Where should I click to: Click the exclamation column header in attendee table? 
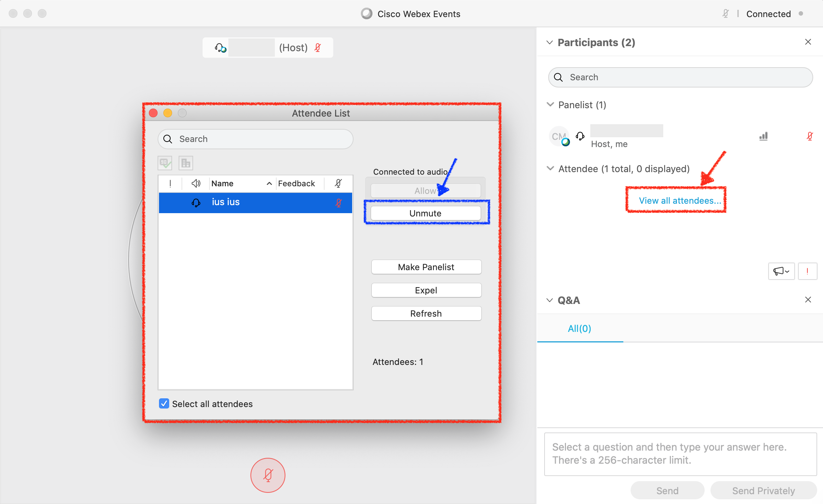coord(170,183)
